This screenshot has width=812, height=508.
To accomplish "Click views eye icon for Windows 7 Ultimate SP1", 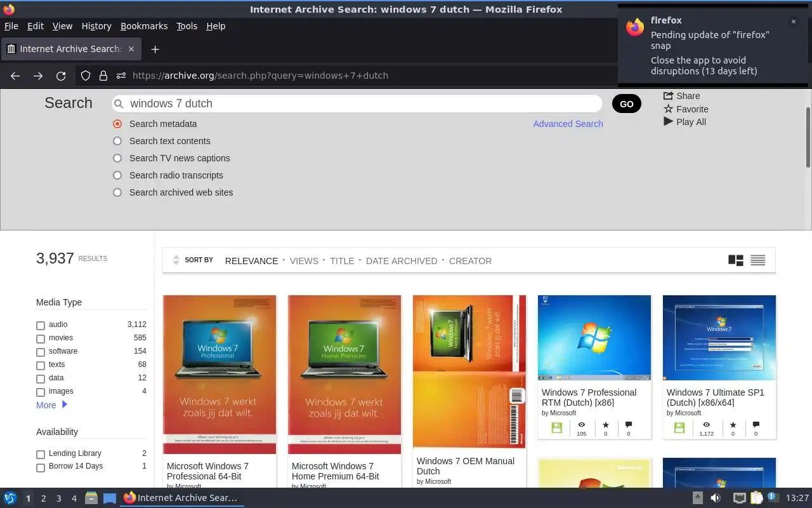I will pyautogui.click(x=706, y=425).
